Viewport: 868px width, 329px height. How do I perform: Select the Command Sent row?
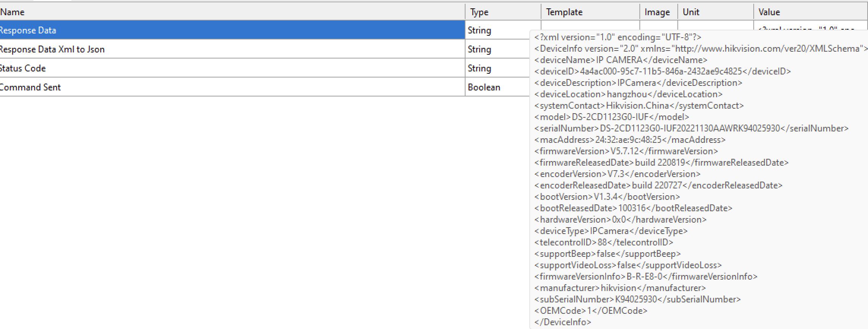point(228,87)
